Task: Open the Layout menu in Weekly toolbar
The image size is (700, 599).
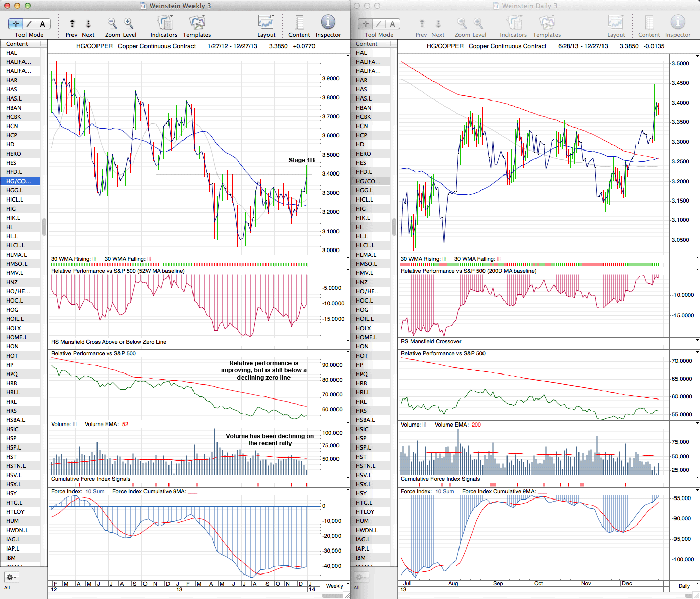Action: (266, 23)
